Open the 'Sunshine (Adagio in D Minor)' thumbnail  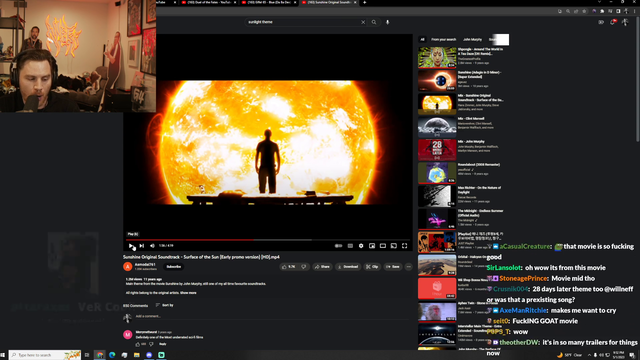point(437,80)
